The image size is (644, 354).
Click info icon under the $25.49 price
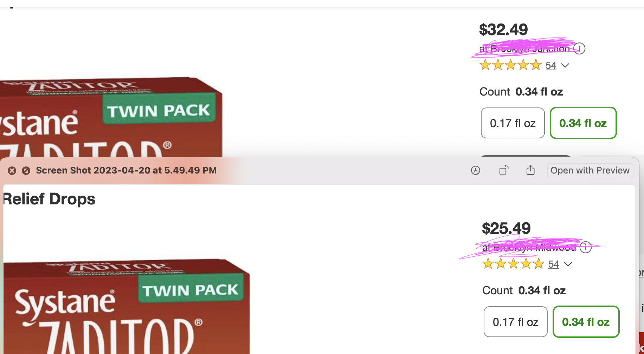click(586, 247)
